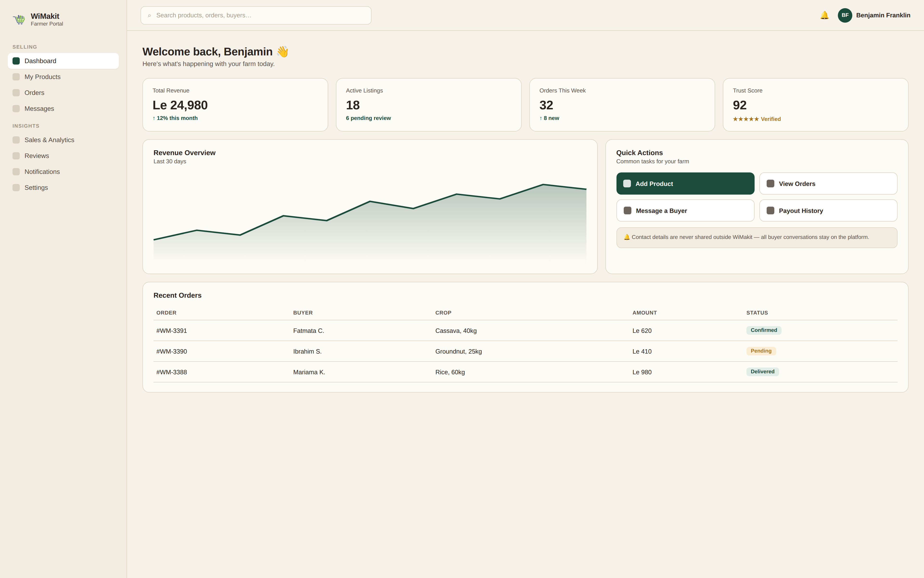Click the Pending status badge
The image size is (924, 578).
click(761, 351)
